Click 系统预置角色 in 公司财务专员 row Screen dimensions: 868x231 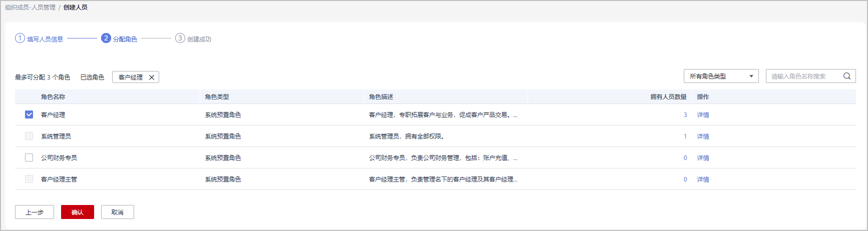223,158
